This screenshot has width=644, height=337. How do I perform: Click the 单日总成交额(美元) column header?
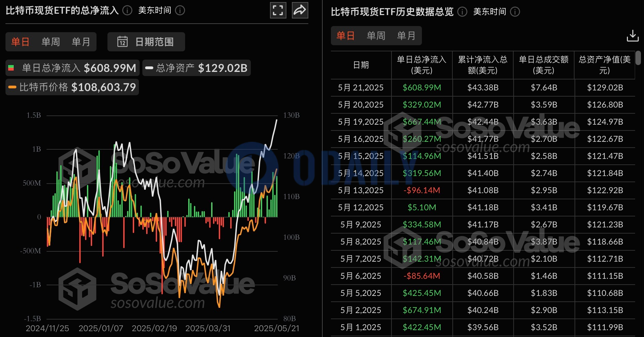(x=543, y=65)
